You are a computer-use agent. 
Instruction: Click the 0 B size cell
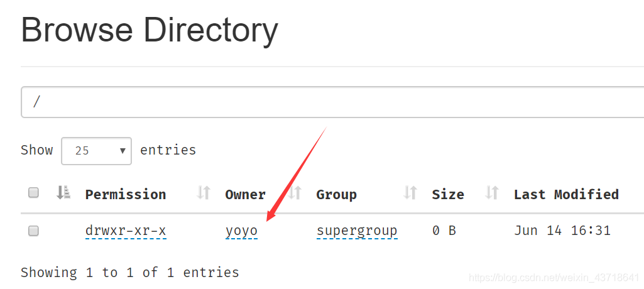coord(444,231)
